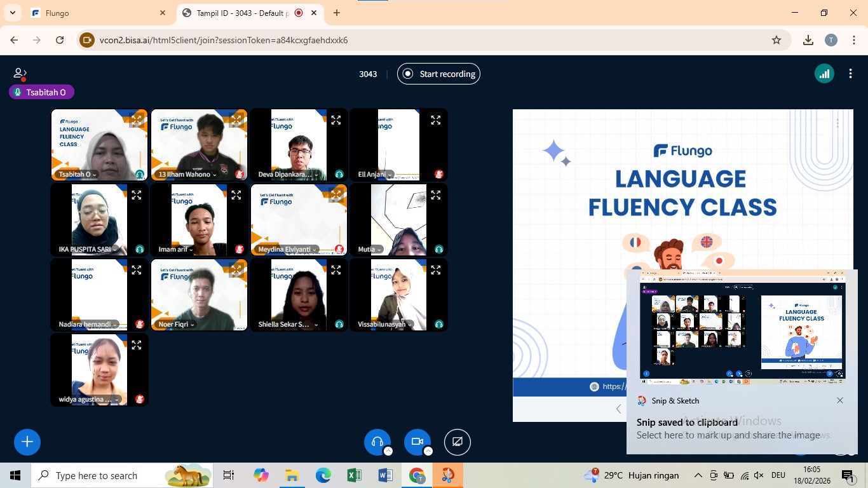868x488 pixels.
Task: Open File Explorer from the taskbar
Action: pyautogui.click(x=292, y=475)
